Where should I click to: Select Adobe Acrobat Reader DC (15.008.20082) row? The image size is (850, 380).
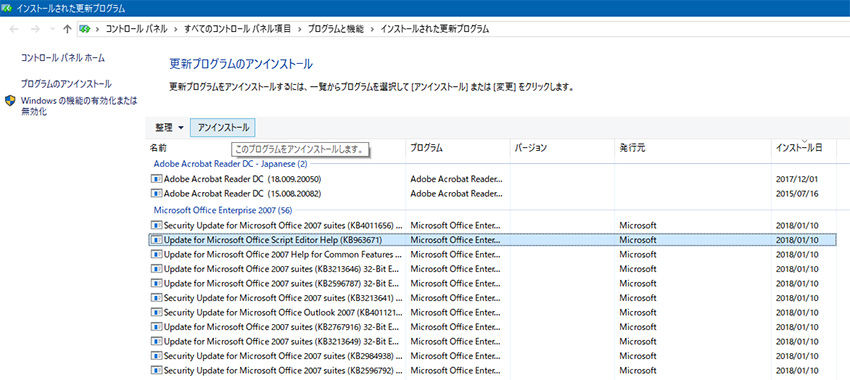492,193
